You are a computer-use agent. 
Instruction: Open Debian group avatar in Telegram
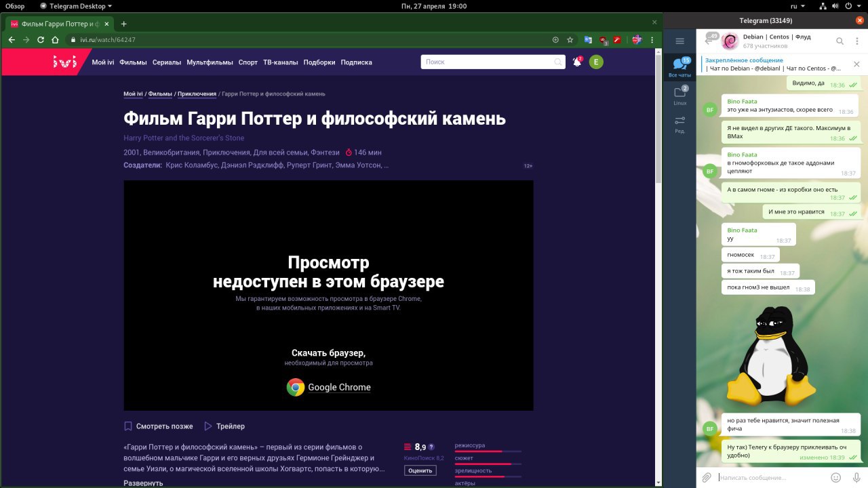pos(730,41)
